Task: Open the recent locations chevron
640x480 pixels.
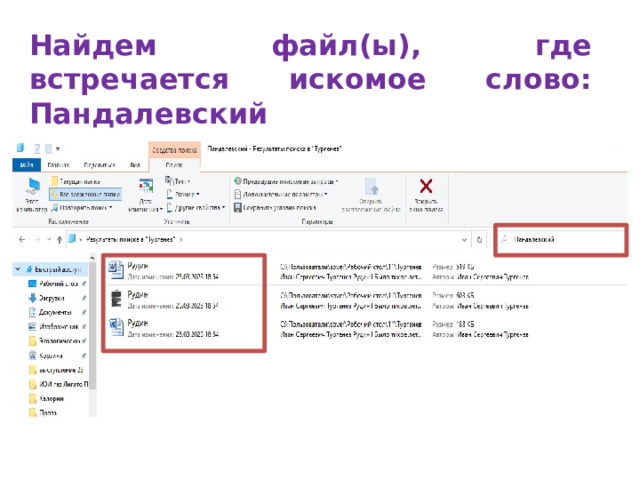Action: pyautogui.click(x=49, y=240)
